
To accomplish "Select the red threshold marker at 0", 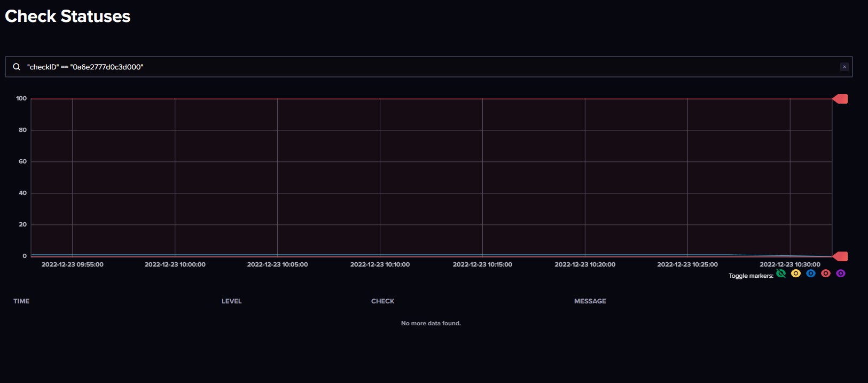I will pos(840,256).
